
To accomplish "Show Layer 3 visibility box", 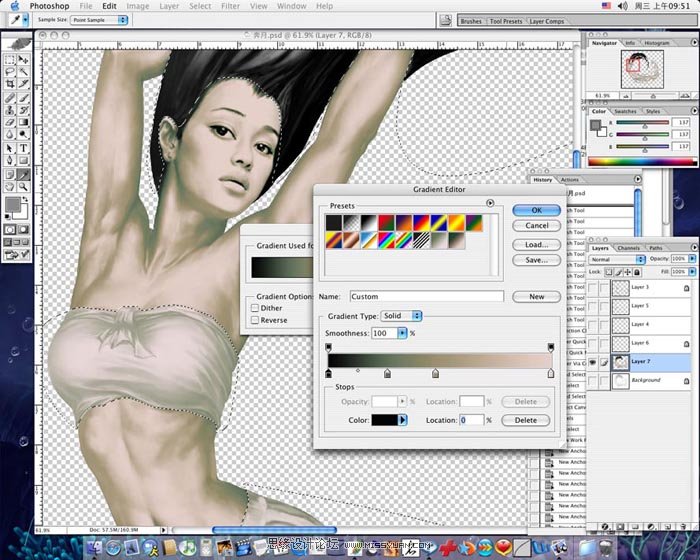I will tap(592, 288).
